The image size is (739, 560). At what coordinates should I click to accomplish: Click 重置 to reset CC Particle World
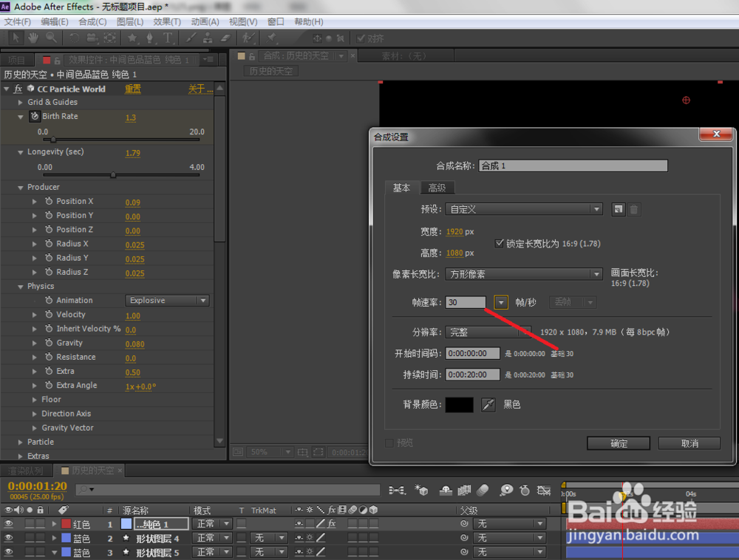click(x=132, y=88)
